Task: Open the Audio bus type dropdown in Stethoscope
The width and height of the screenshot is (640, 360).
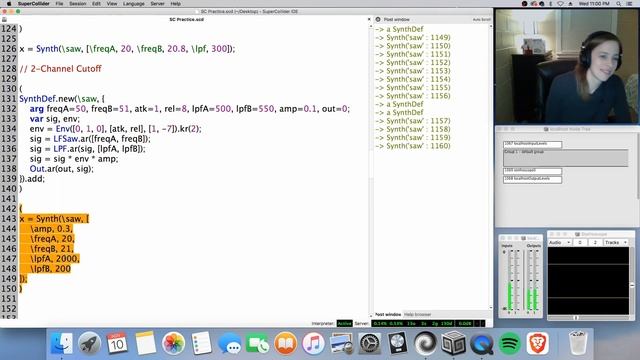Action: [x=560, y=242]
